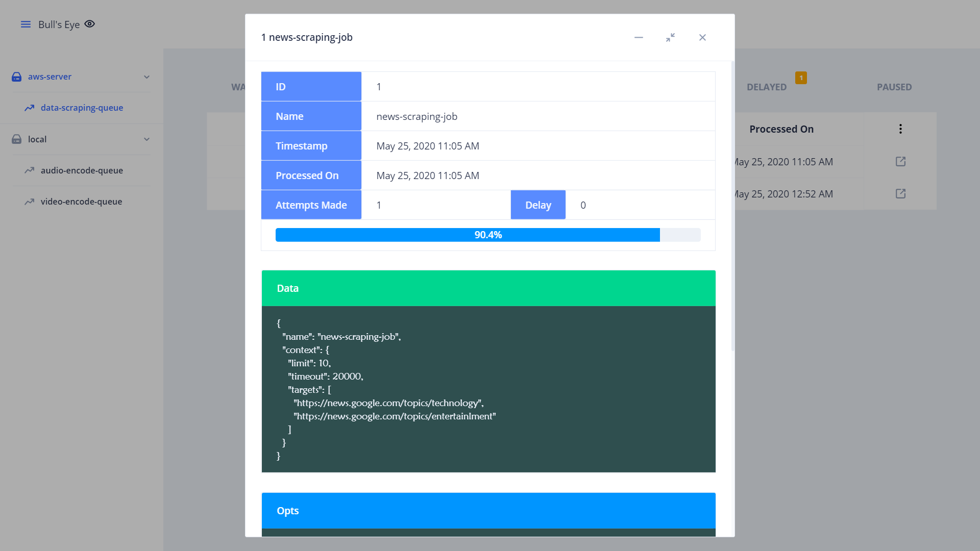Open the 12:52 AM job's external link icon

click(x=900, y=194)
